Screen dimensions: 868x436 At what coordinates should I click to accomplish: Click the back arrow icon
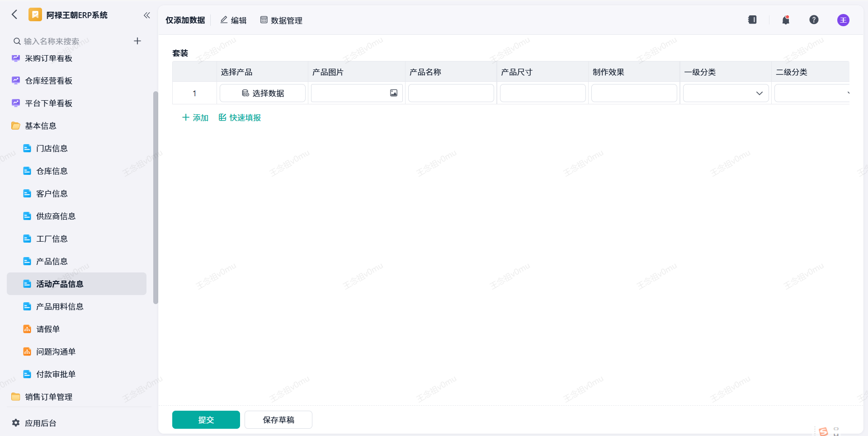[x=15, y=15]
